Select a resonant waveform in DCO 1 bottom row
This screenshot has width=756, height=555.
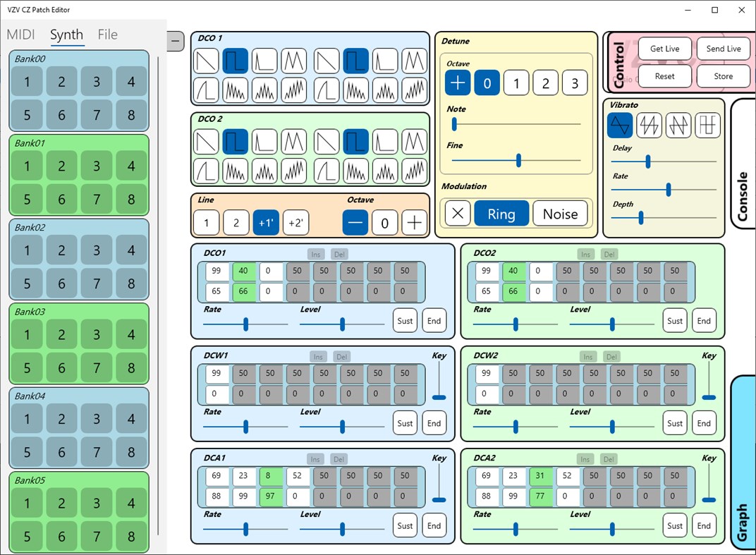tap(236, 90)
